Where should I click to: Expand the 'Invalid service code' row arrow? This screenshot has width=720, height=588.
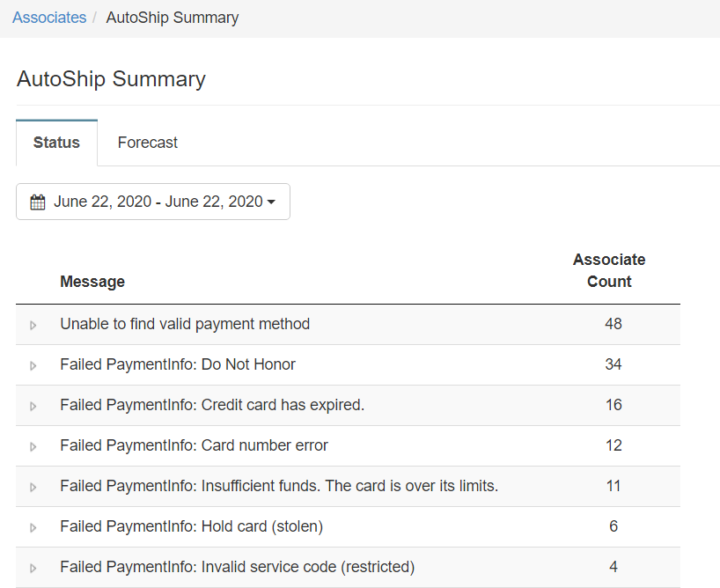point(33,568)
